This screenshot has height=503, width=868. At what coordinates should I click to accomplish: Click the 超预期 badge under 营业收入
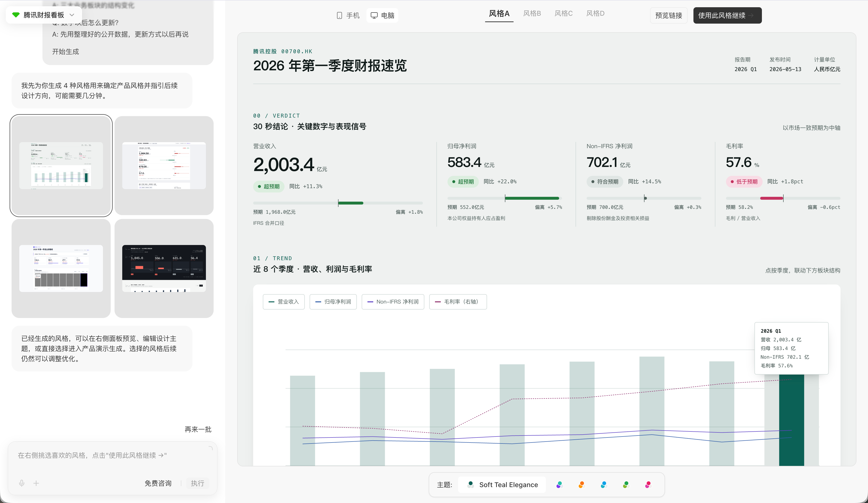coord(269,186)
